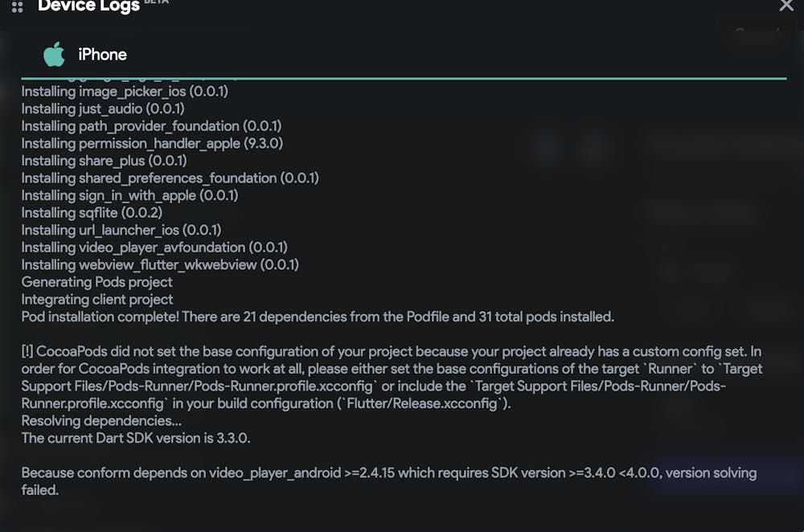Click the 'Installing path_provider_foundation' log entry

coord(151,126)
